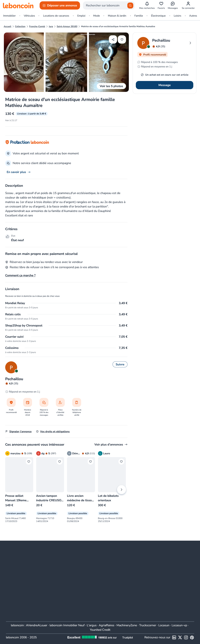Click the Message button to contact seller

164,85
